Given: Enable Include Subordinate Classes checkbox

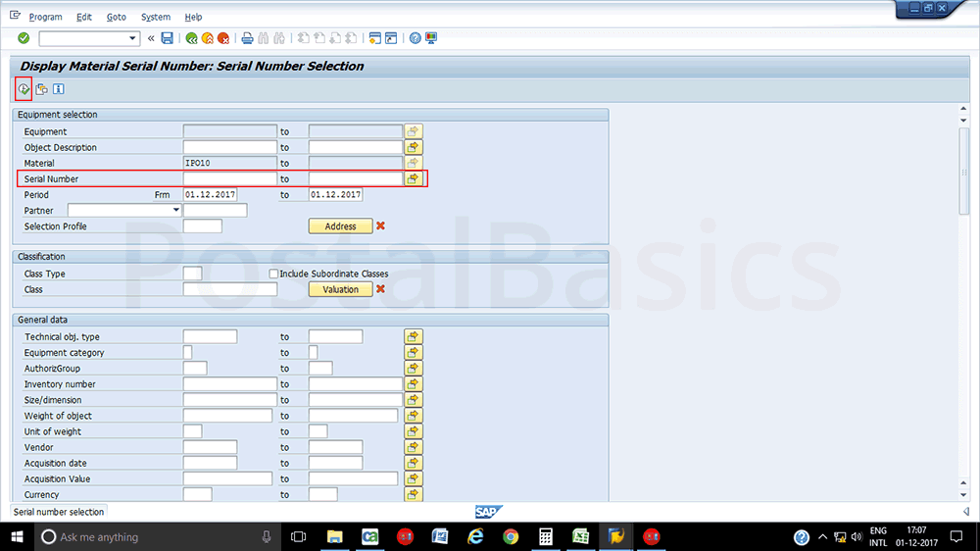Looking at the screenshot, I should click(x=274, y=274).
